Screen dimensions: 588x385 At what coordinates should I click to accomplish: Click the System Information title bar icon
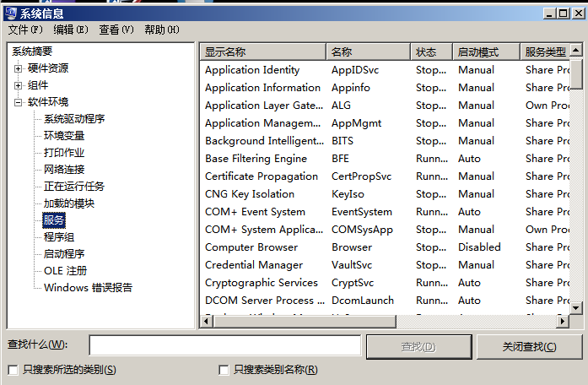[x=11, y=14]
